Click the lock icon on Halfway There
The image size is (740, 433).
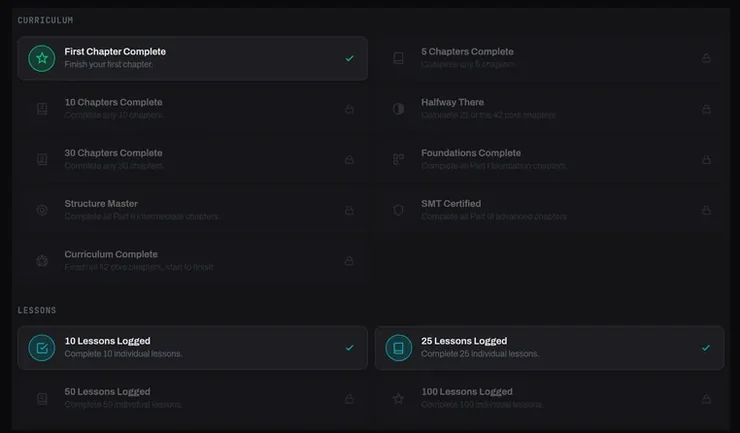point(706,109)
